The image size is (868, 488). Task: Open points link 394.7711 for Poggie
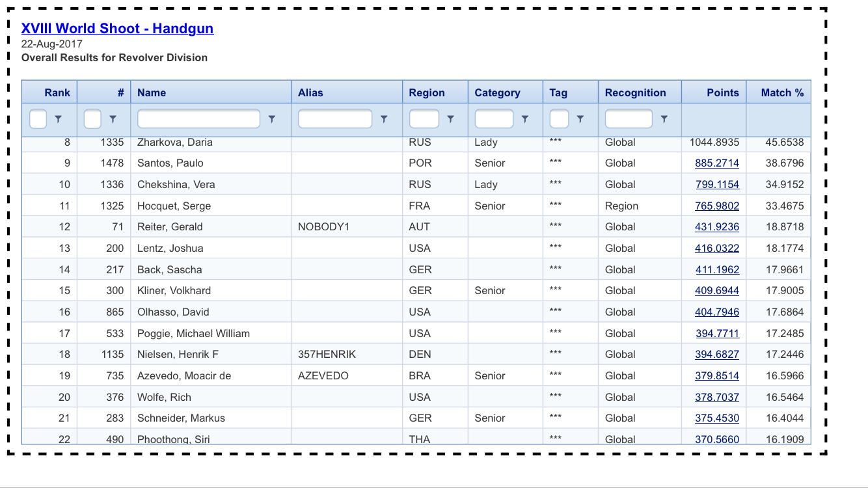pyautogui.click(x=717, y=334)
